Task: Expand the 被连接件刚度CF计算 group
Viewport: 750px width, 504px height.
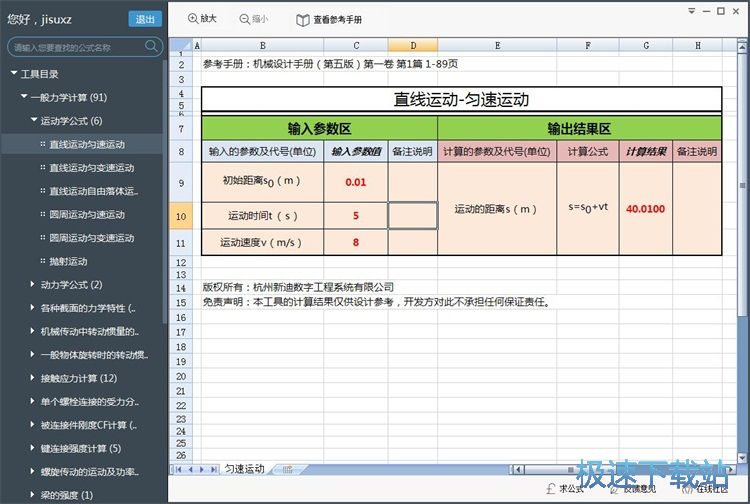Action: click(x=33, y=425)
